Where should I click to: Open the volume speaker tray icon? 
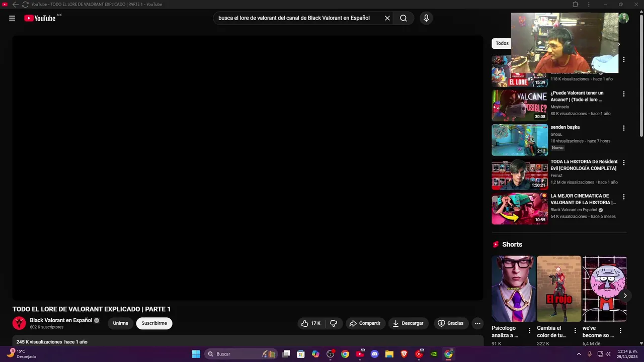[608, 354]
